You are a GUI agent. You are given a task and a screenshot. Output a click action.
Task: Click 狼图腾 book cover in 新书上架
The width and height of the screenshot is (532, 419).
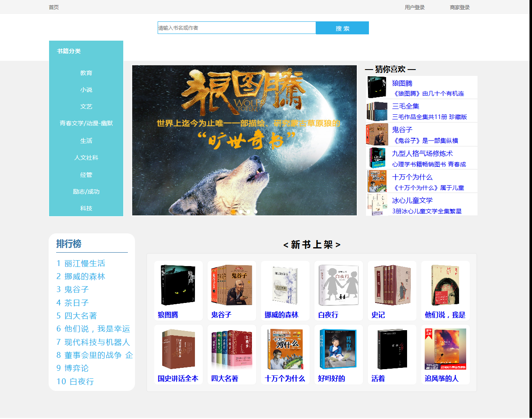coord(178,285)
